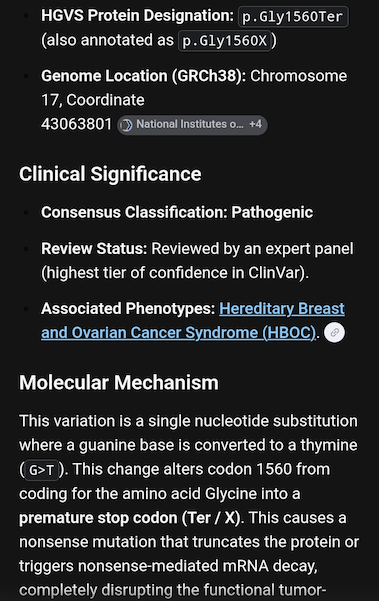Select the p.Gly1560Ter code chip
The height and width of the screenshot is (601, 379).
[x=293, y=17]
